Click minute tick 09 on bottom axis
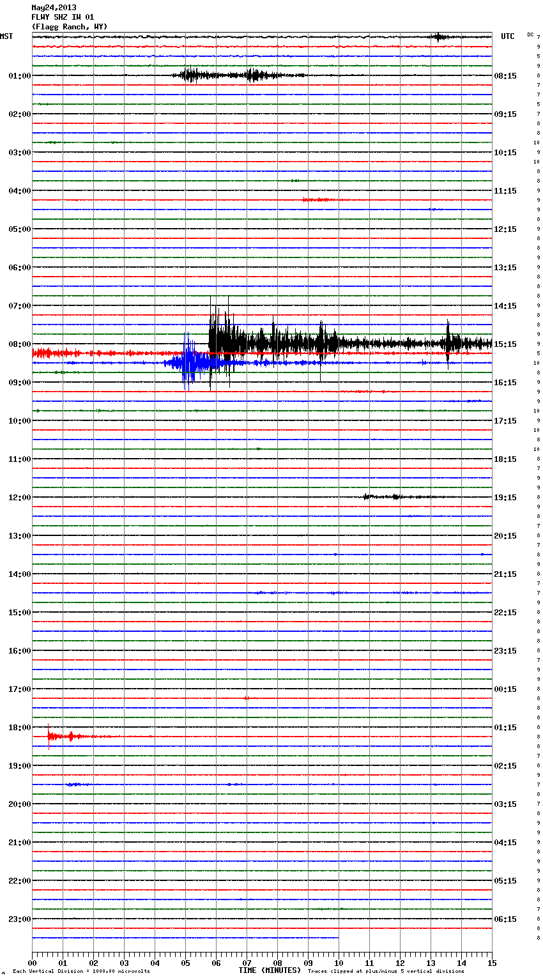543x980 pixels. pos(308,963)
